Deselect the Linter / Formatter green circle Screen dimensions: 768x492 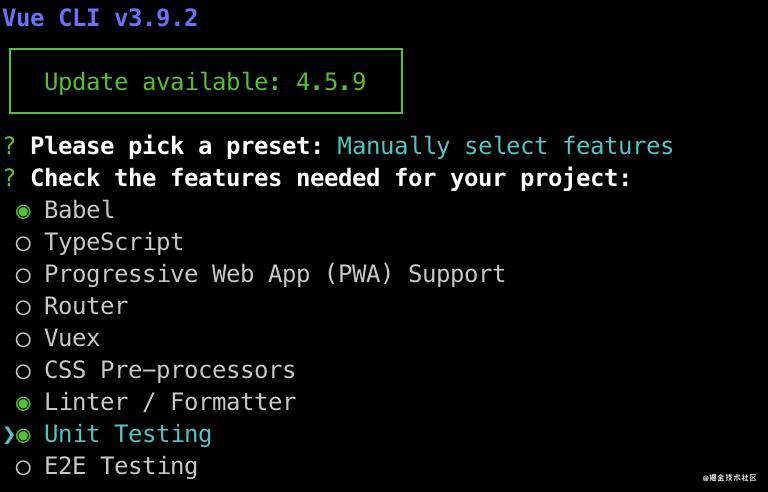23,403
